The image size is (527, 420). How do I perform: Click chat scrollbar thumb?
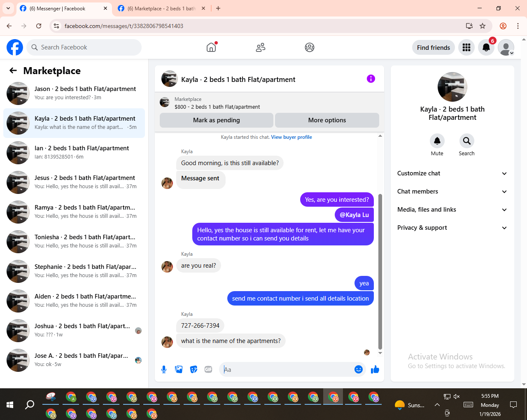coord(380,272)
